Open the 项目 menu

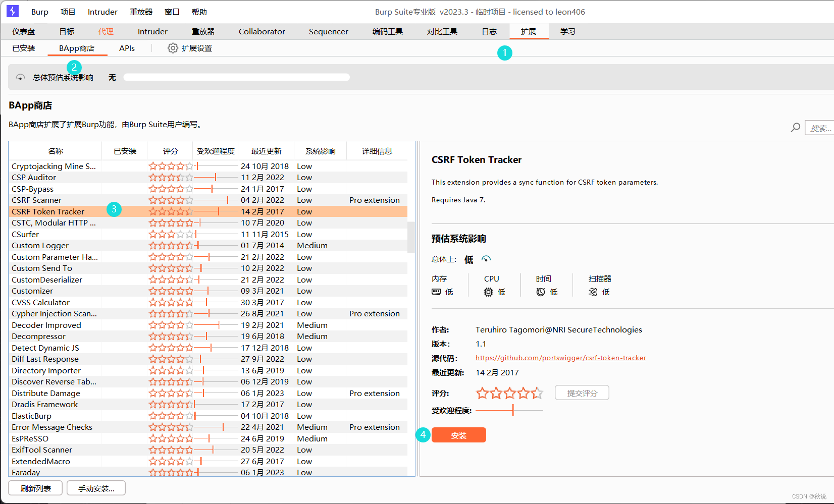point(68,12)
